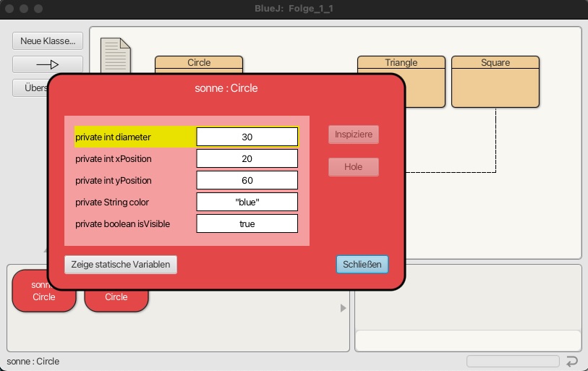Select the Triangle class box
The image size is (588, 371).
[401, 81]
